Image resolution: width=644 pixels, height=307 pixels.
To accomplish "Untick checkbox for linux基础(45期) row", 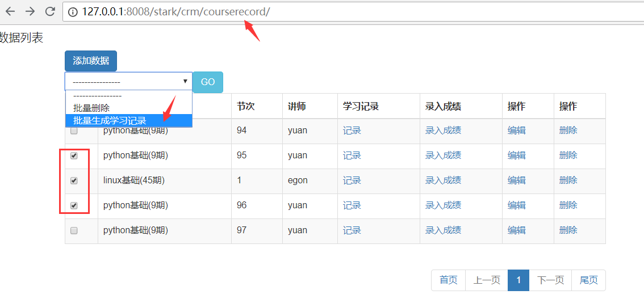I will tap(74, 180).
